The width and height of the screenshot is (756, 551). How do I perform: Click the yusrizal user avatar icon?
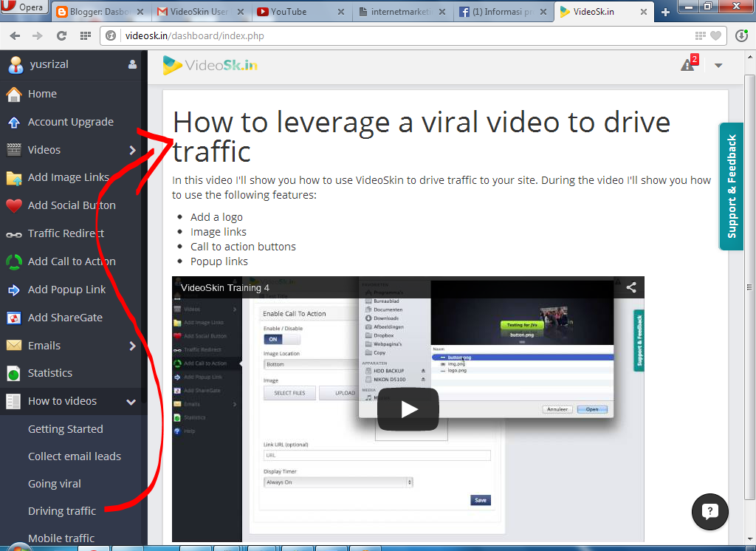pos(16,65)
